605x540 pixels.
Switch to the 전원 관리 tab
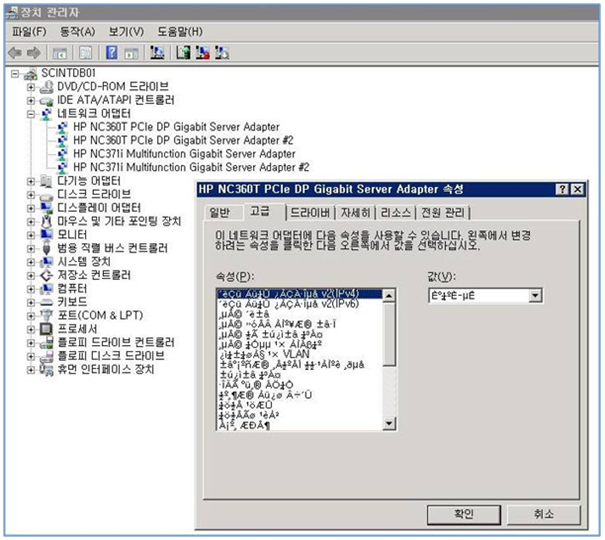click(x=443, y=213)
